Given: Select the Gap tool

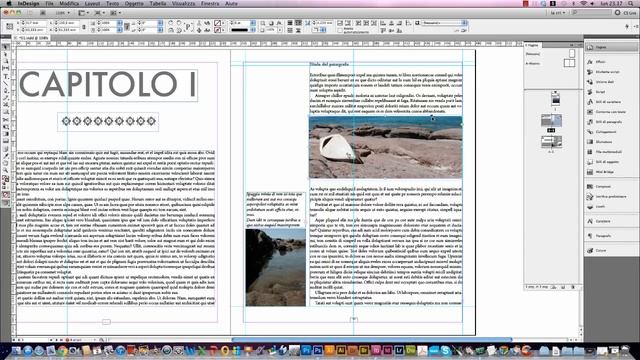Looking at the screenshot, I should pyautogui.click(x=6, y=68).
